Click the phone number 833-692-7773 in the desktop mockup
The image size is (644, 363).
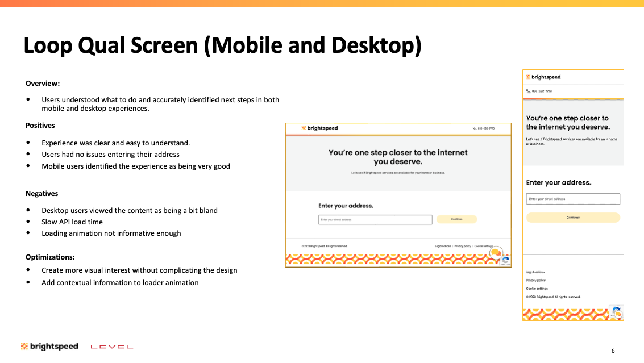click(486, 128)
